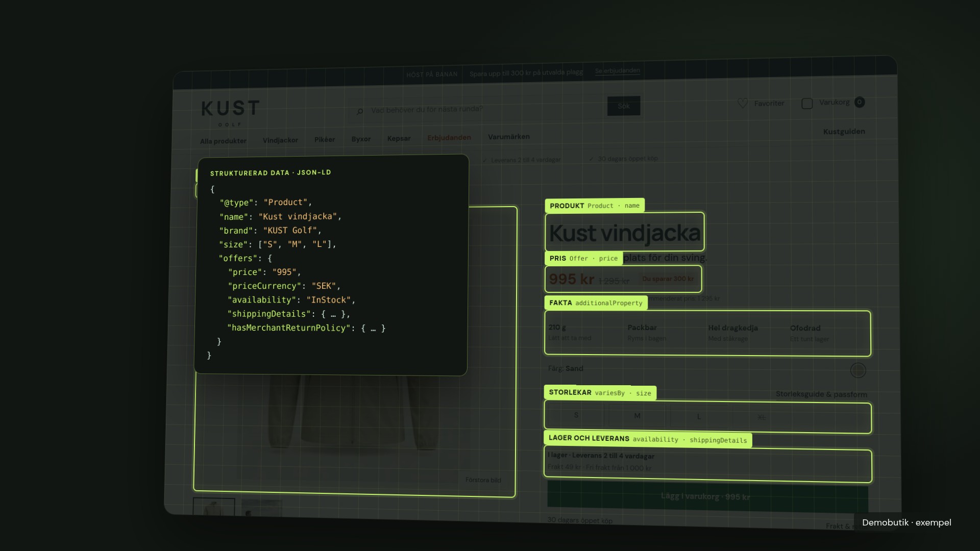Open the Kepsar category

[x=399, y=138]
